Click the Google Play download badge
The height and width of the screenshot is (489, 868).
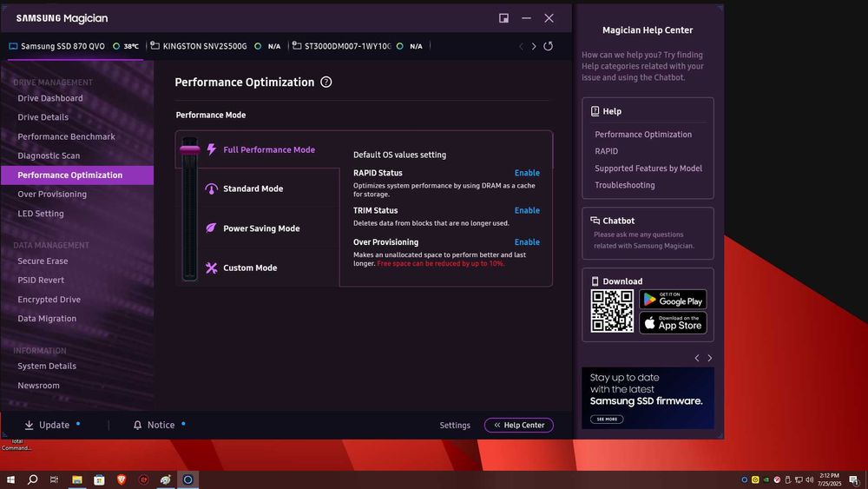click(x=673, y=300)
